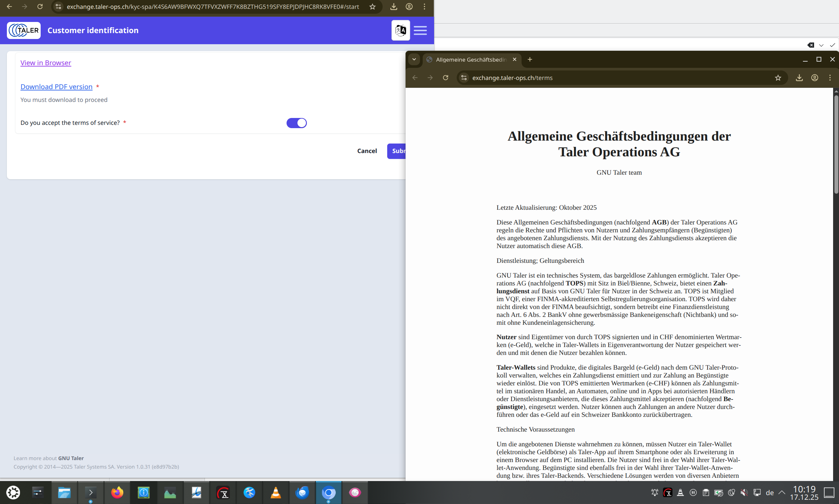The width and height of the screenshot is (839, 504).
Task: Click the Download PDF version link
Action: point(56,87)
